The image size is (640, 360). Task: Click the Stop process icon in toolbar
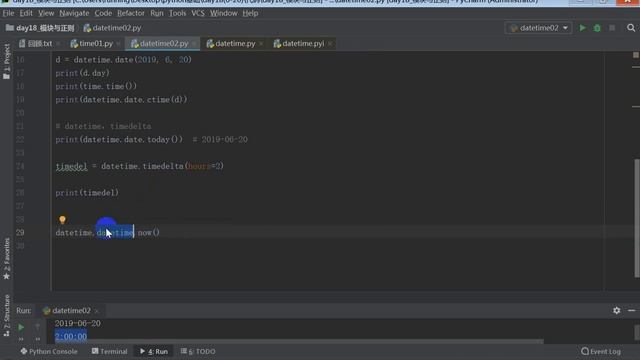click(x=612, y=28)
